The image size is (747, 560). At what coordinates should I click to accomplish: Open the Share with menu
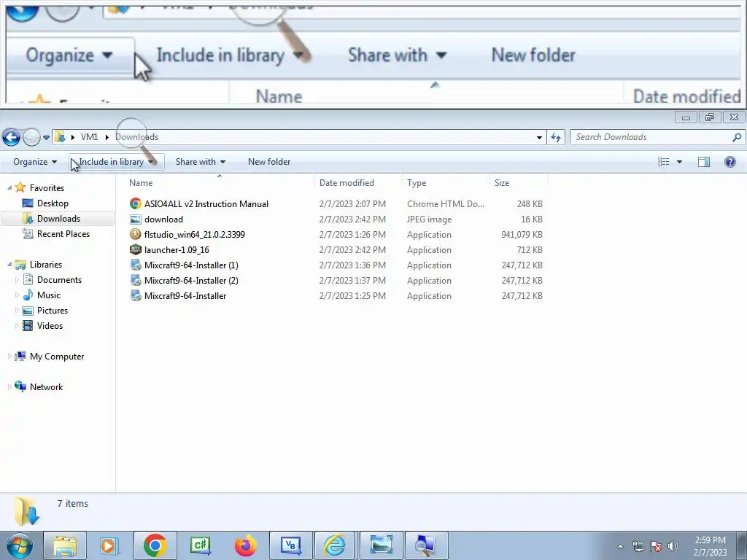coord(201,162)
